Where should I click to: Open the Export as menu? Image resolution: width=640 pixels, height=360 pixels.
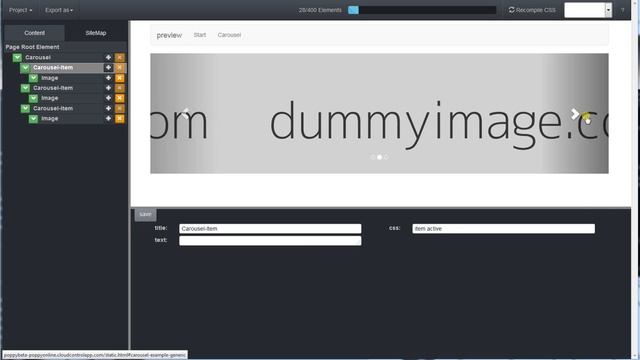pyautogui.click(x=59, y=10)
